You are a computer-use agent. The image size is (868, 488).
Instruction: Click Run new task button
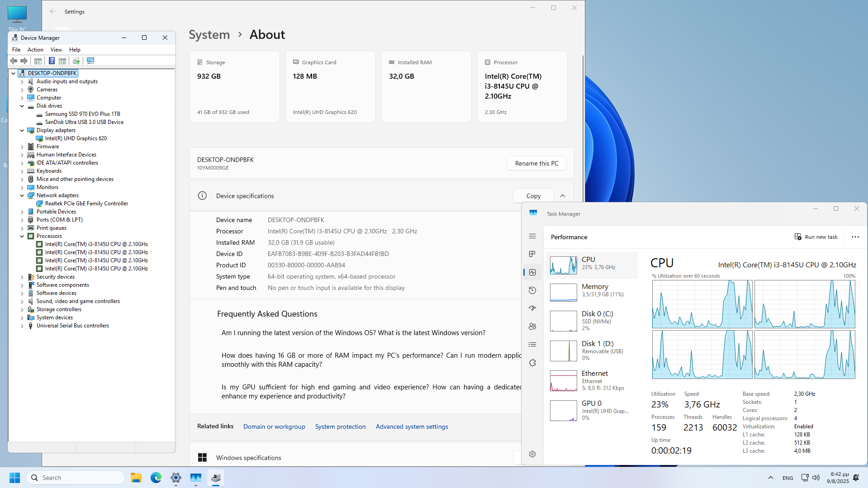point(816,237)
